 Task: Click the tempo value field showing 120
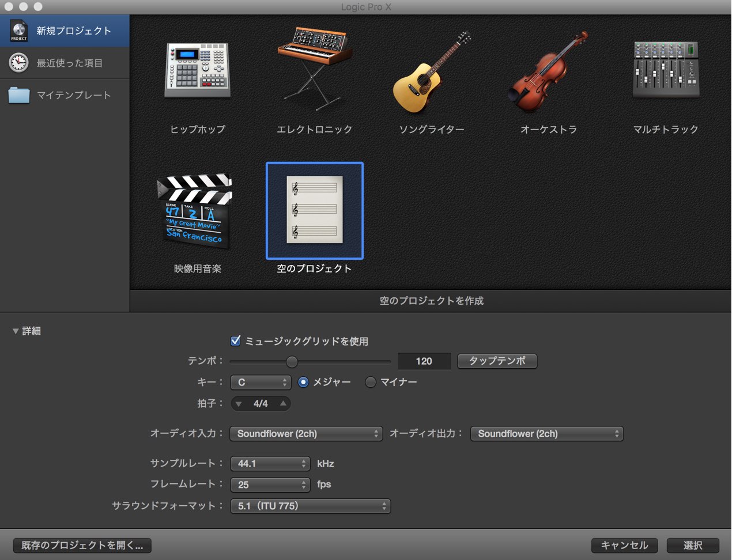pos(424,361)
